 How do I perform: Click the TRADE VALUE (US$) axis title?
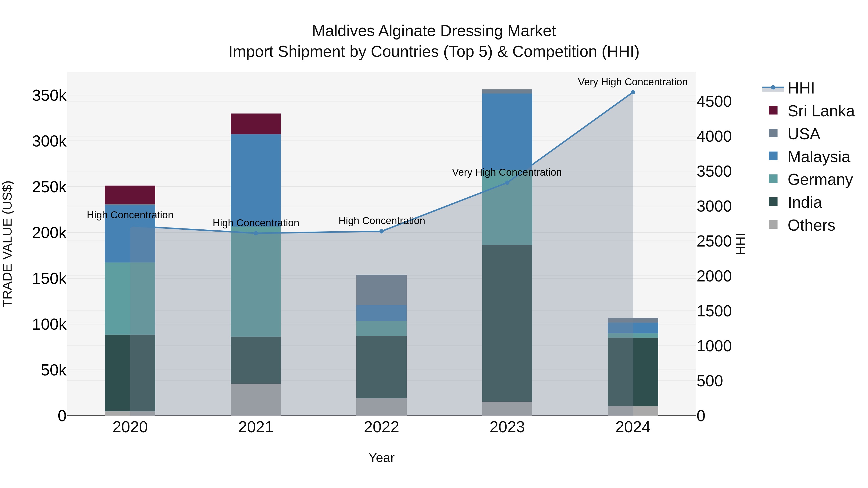click(7, 244)
